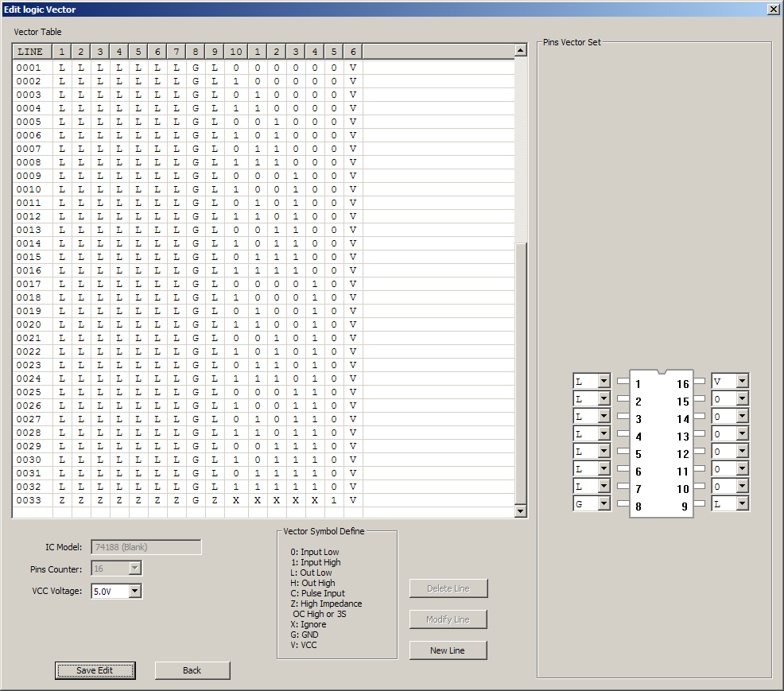Image resolution: width=784 pixels, height=691 pixels.
Task: Click the Save Edit button
Action: 95,670
